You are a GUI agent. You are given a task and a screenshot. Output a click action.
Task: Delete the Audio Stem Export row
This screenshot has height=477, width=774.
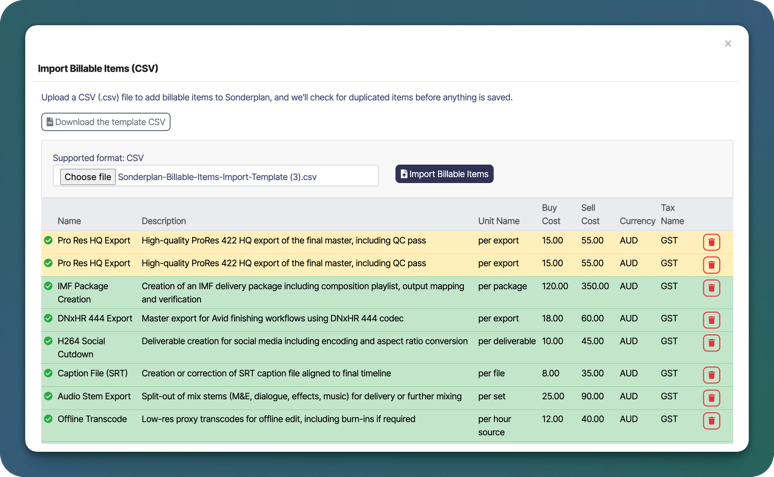click(711, 398)
